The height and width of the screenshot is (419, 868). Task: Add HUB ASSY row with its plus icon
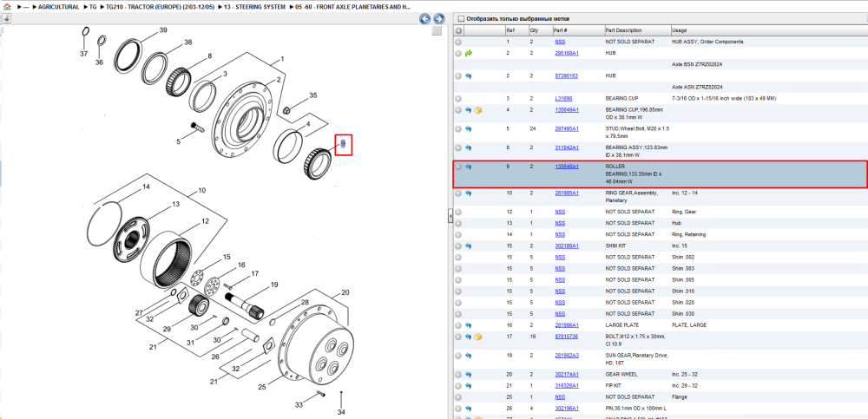tap(458, 42)
